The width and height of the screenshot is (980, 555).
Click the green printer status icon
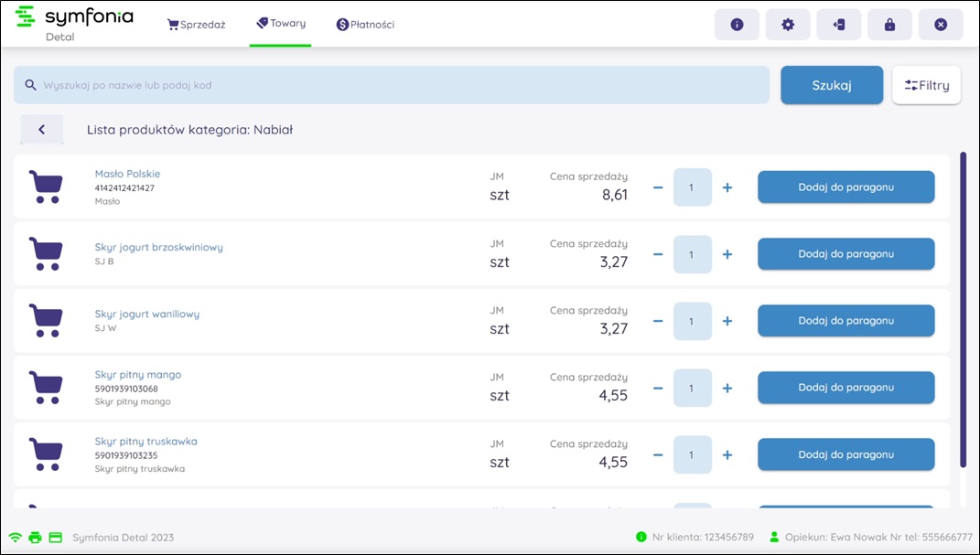click(35, 538)
